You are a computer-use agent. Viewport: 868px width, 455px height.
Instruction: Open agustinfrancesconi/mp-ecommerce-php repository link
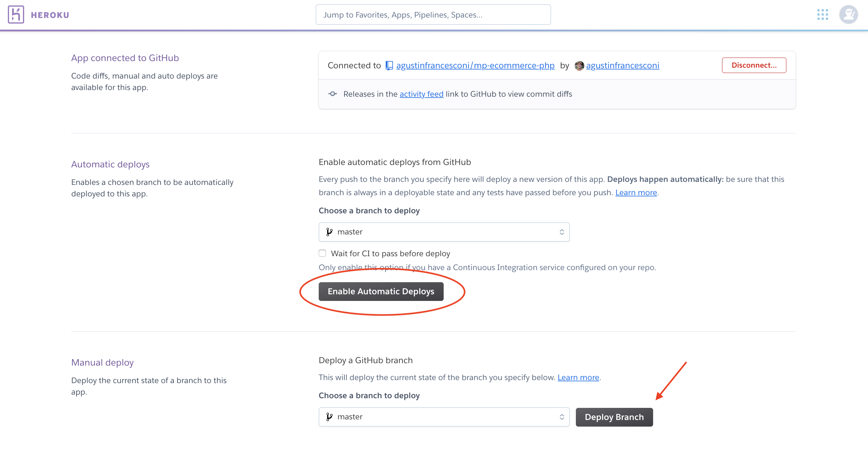(475, 66)
